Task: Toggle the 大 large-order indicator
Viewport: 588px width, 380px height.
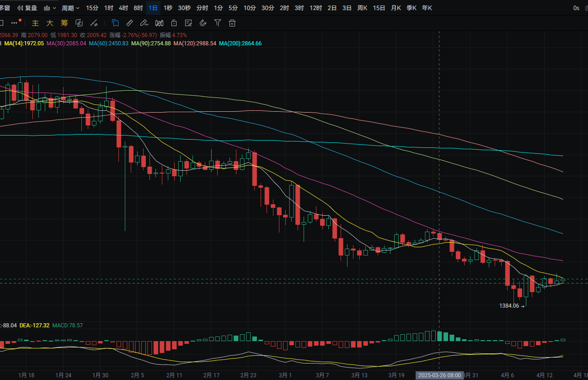Action: [49, 23]
